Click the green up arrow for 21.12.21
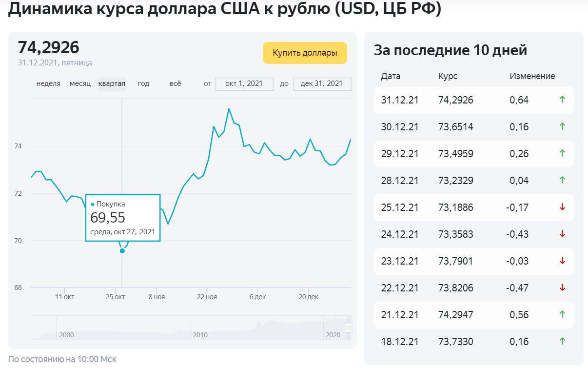The width and height of the screenshot is (588, 370). (562, 315)
